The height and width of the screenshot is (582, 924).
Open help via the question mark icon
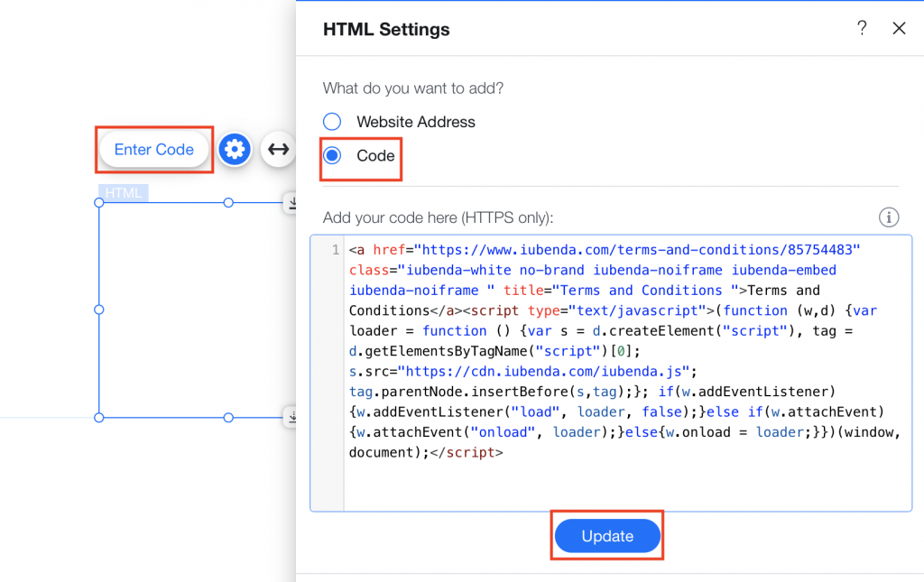862,28
